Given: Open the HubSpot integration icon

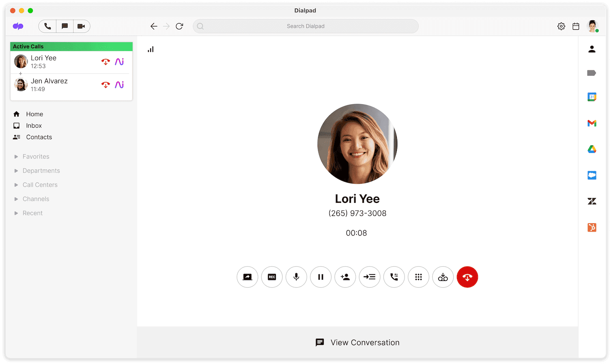Looking at the screenshot, I should click(x=592, y=227).
